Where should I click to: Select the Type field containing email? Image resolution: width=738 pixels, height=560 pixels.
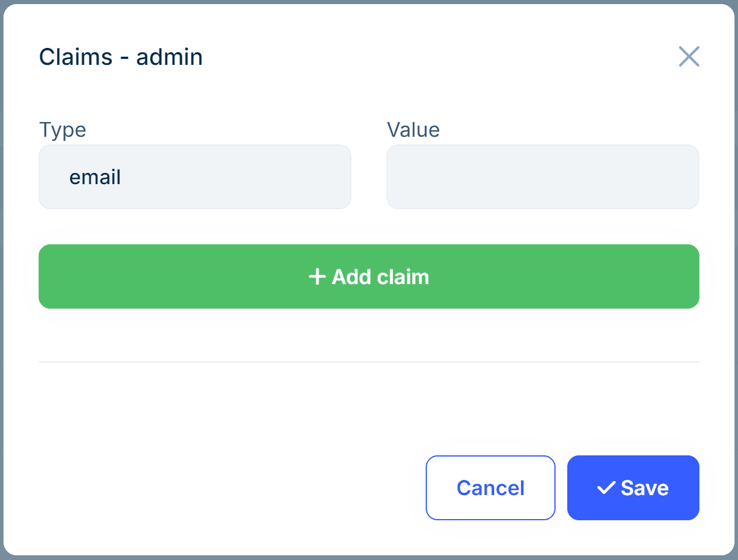click(x=195, y=177)
